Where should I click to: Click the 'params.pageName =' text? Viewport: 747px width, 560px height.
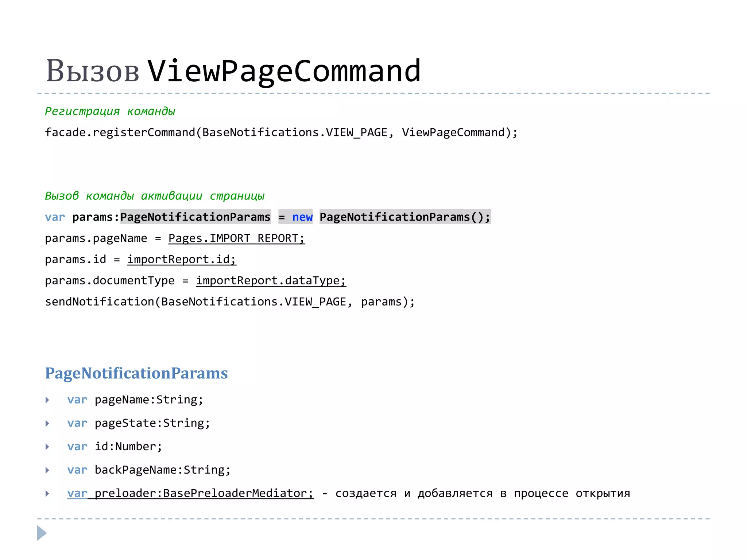click(103, 238)
